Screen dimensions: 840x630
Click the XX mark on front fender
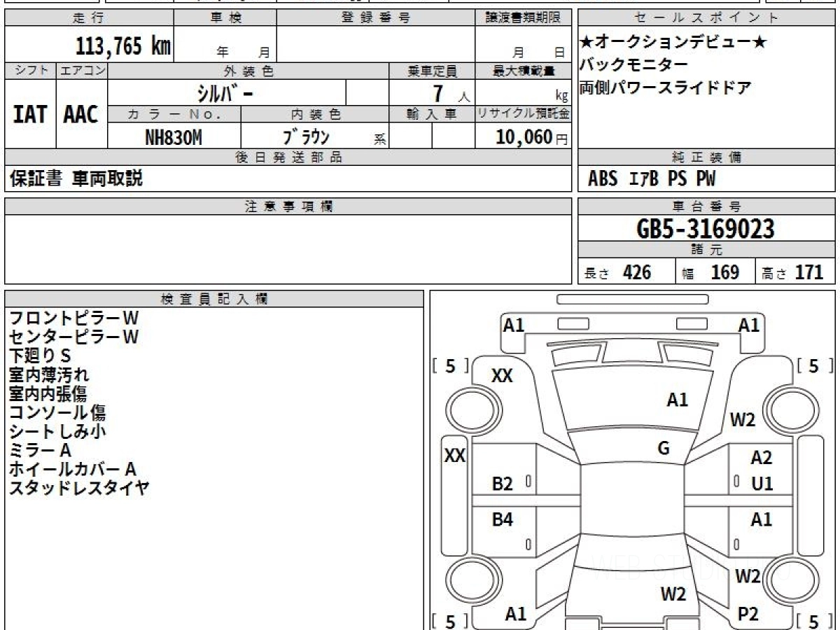pos(502,376)
